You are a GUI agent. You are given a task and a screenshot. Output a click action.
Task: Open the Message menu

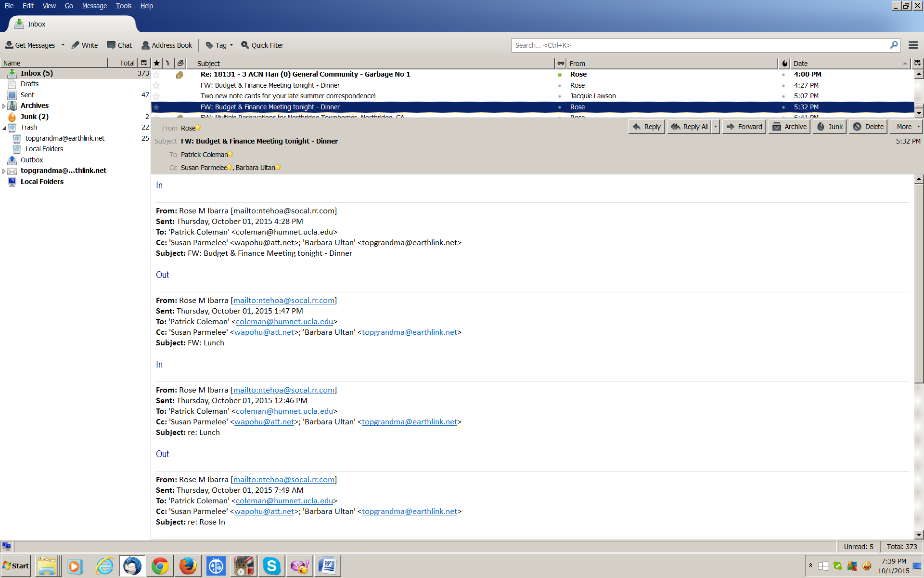[94, 6]
